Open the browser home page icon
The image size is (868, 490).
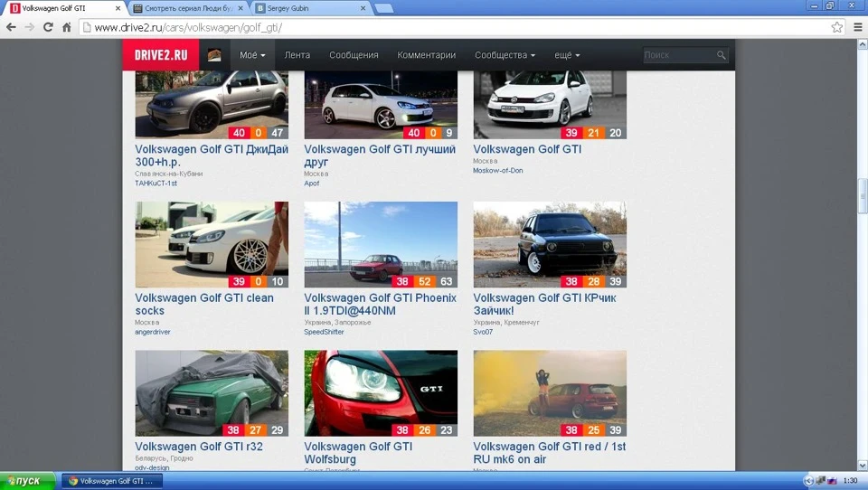pyautogui.click(x=66, y=27)
